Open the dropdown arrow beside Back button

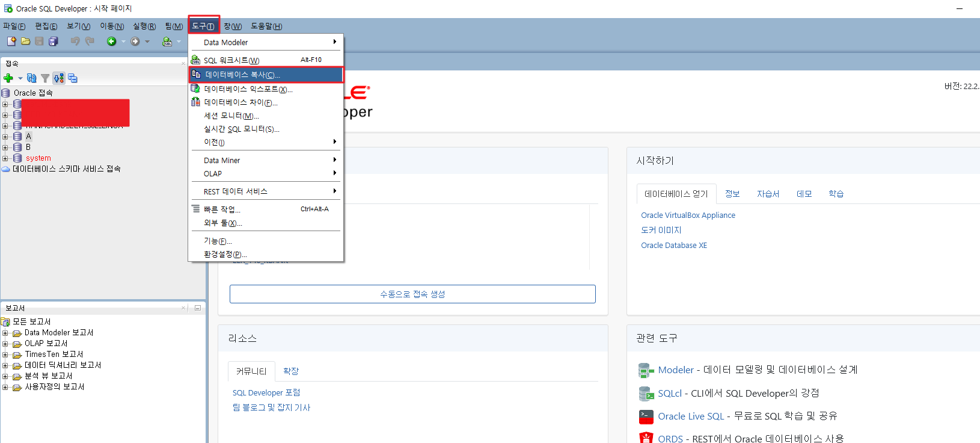[123, 42]
